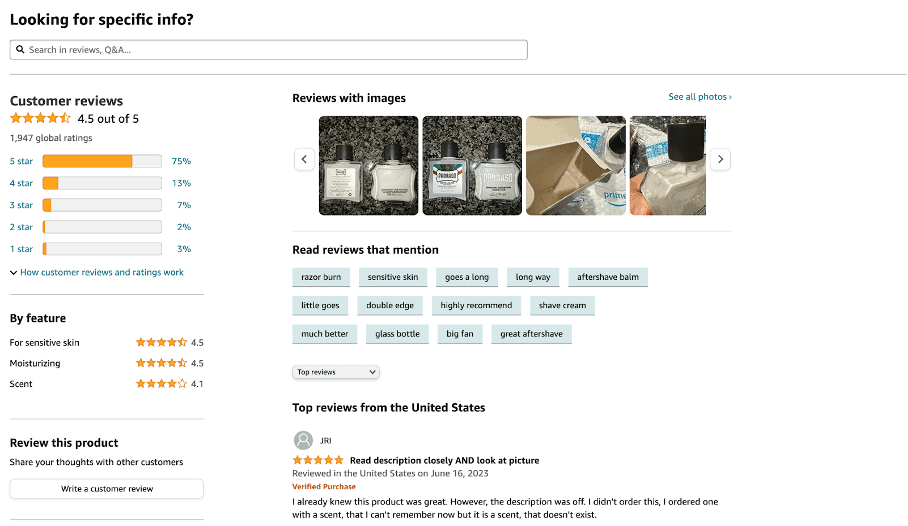Click reviewer JRI's profile avatar
908x526 pixels.
point(303,440)
